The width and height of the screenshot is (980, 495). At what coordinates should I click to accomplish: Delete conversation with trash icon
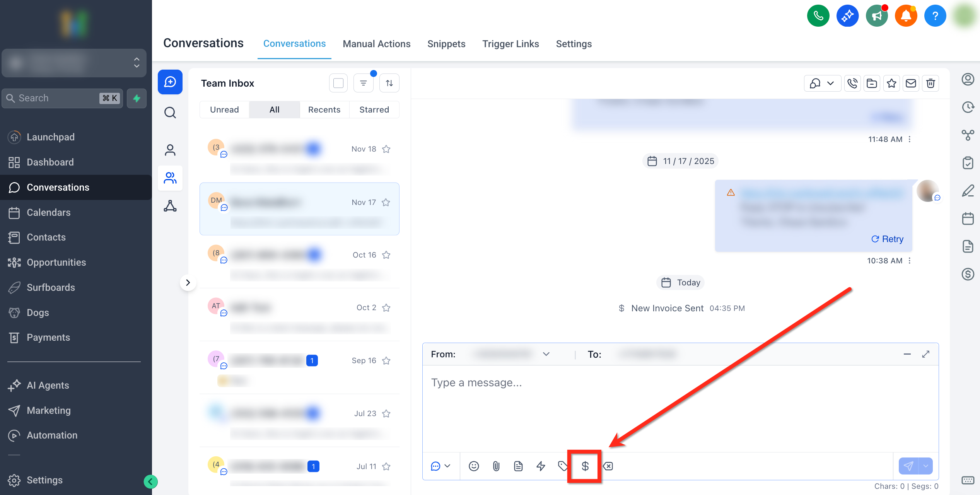coord(930,83)
